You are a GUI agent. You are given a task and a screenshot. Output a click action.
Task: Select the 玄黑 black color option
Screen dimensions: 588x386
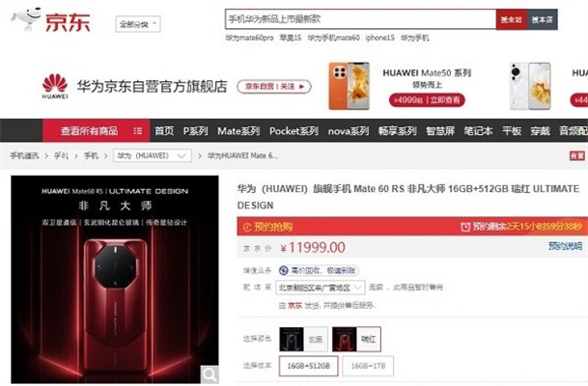(x=303, y=339)
